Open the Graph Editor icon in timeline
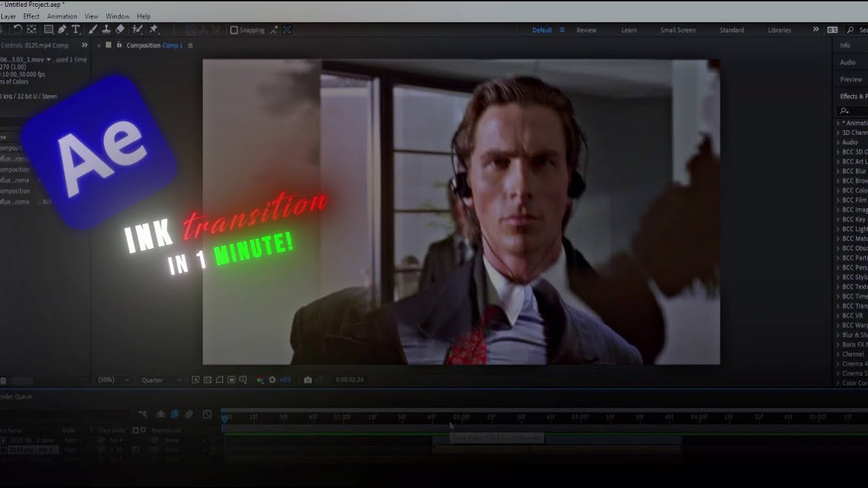The image size is (868, 488). click(208, 414)
